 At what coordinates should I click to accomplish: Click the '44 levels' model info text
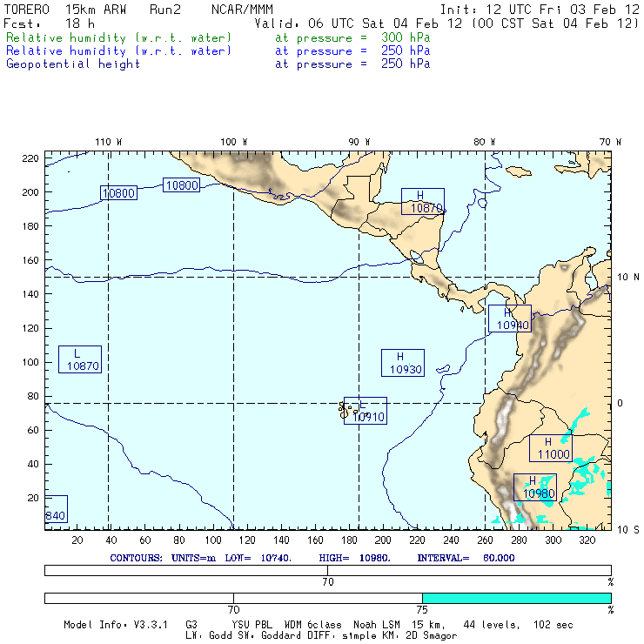pyautogui.click(x=492, y=625)
